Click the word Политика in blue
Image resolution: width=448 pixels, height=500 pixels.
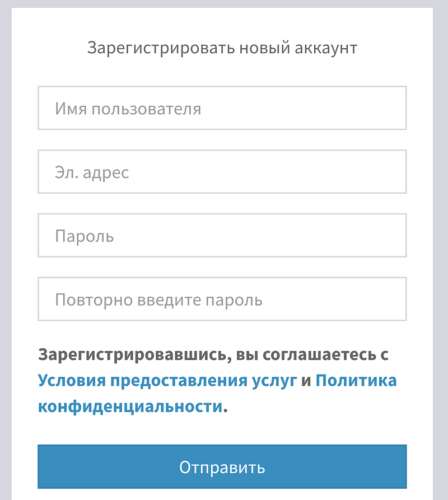pyautogui.click(x=356, y=380)
